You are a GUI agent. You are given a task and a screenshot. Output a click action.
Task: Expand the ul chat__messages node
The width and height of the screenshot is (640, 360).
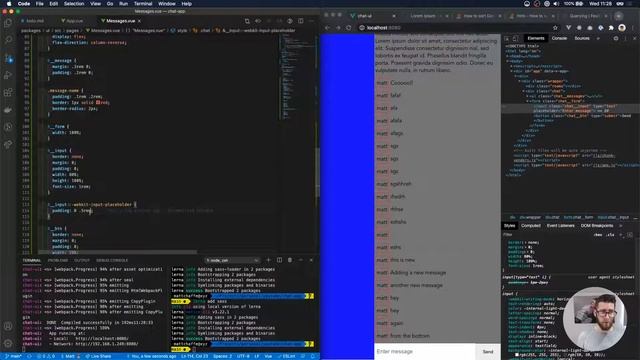[x=528, y=96]
